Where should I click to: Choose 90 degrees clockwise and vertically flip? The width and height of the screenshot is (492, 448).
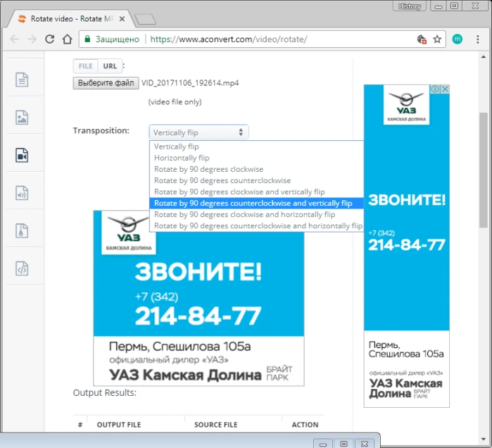[x=256, y=192]
